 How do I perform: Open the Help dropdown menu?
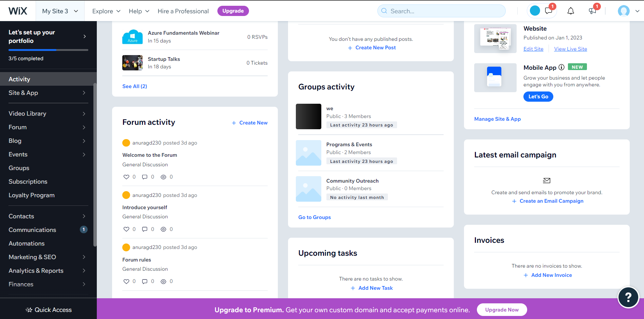tap(139, 11)
